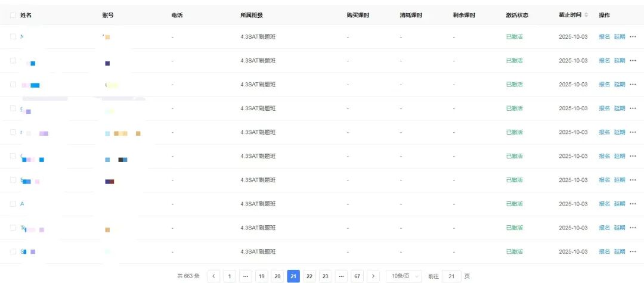Open the more-options ellipsis in the last row
The width and height of the screenshot is (644, 283).
coord(633,251)
